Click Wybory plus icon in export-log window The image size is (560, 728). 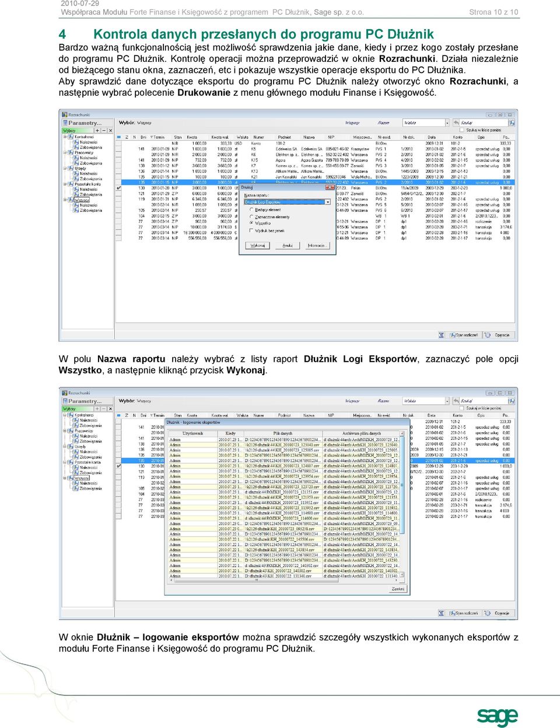pos(97,409)
